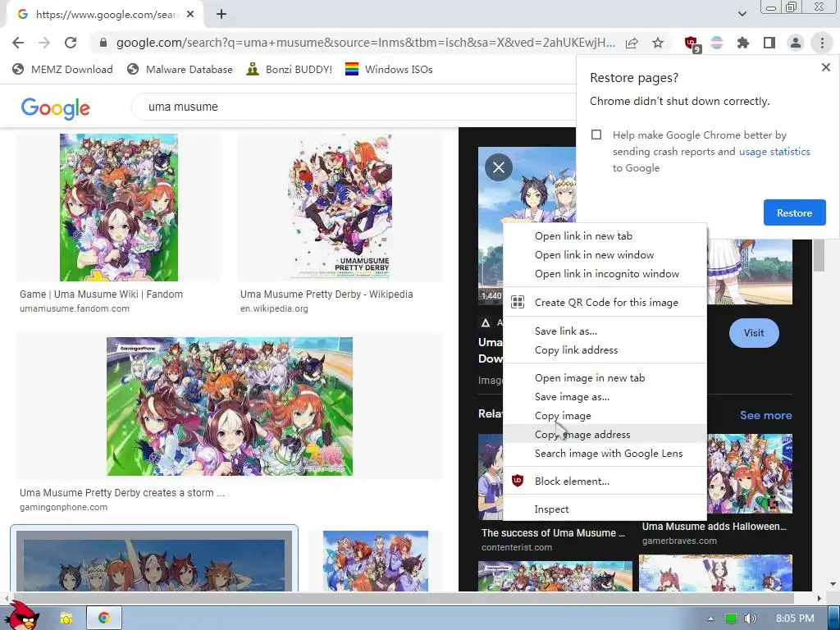
Task: Click the Chrome taskbar icon
Action: click(104, 619)
